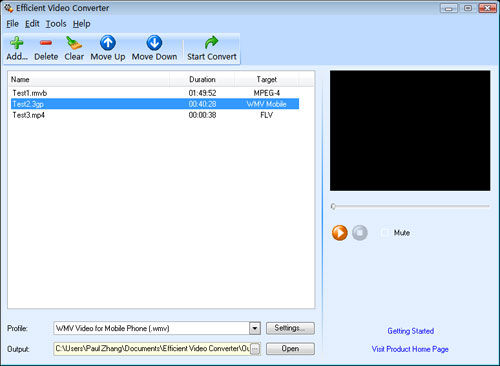
Task: Select the Test3.mp4 file row
Action: click(x=155, y=115)
